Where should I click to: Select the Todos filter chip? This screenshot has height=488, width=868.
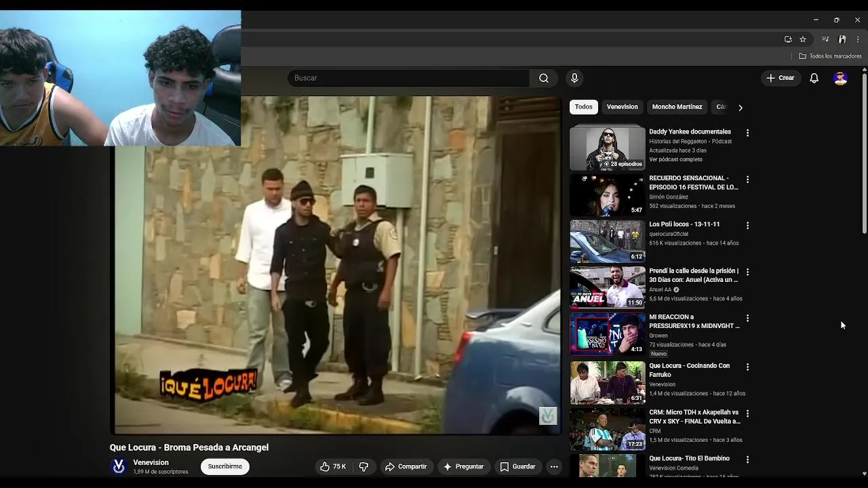(x=584, y=106)
